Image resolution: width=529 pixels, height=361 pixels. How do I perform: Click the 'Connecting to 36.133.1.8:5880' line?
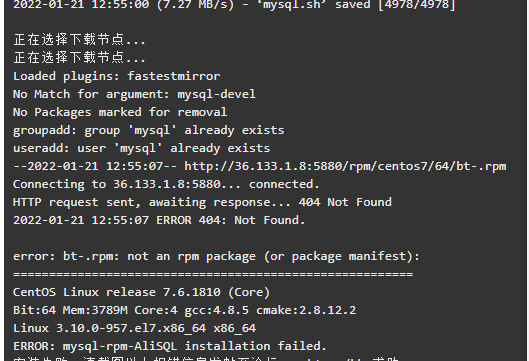(x=166, y=184)
